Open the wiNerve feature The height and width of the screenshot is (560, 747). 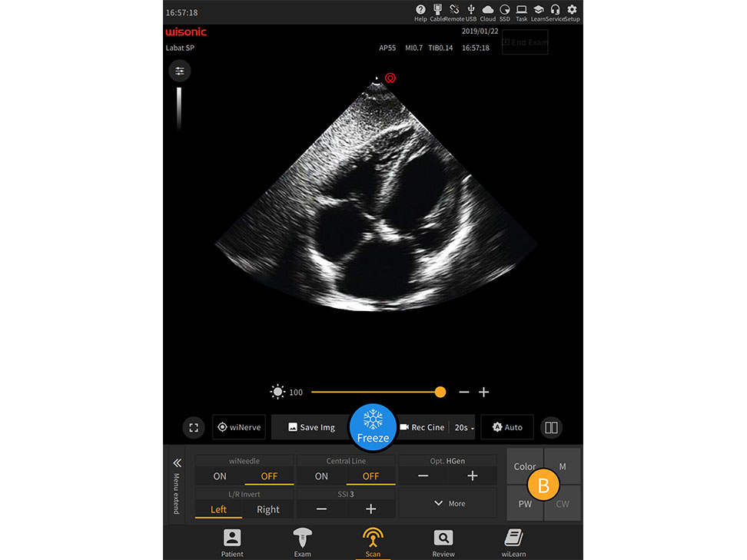(238, 427)
